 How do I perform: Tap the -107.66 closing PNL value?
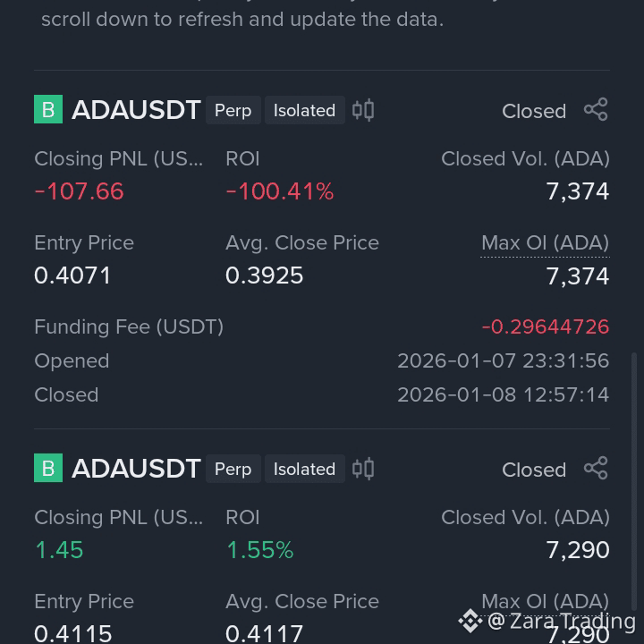pos(79,191)
